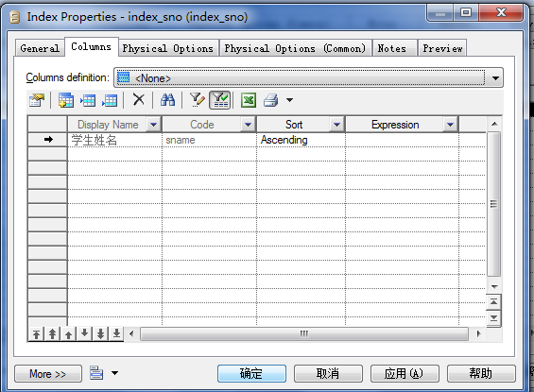Viewport: 534px width, 392px height.
Task: Move row down one page
Action: [100, 334]
